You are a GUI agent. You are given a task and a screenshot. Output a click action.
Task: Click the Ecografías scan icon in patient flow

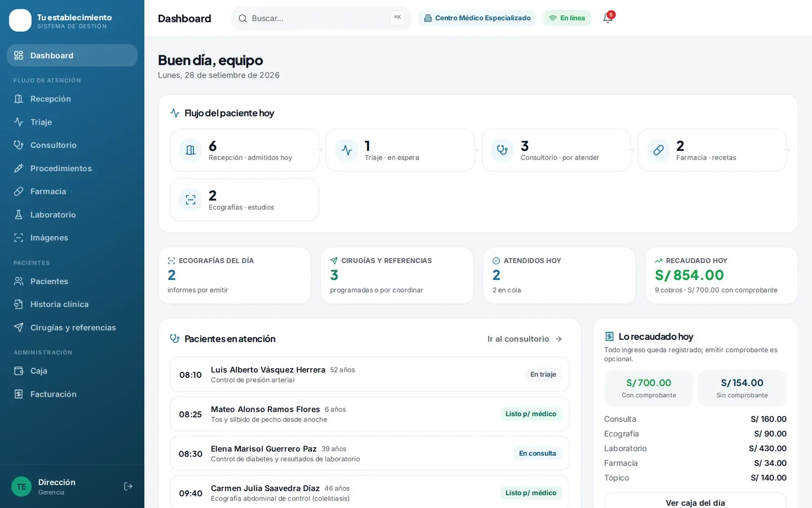point(191,200)
